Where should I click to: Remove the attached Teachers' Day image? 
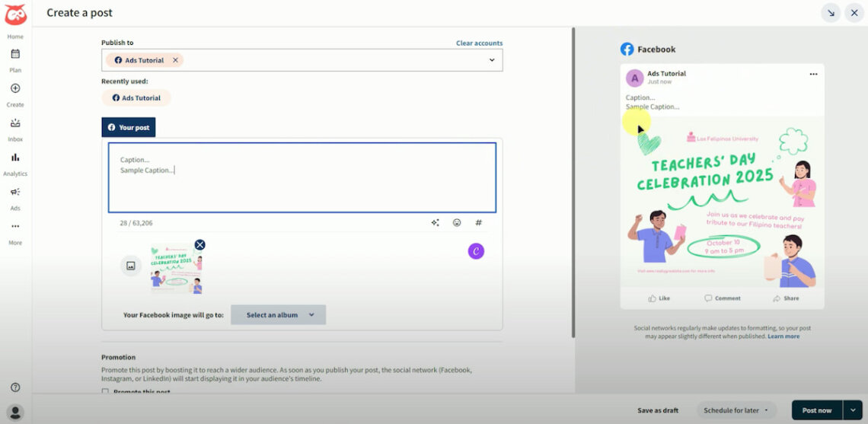tap(199, 244)
